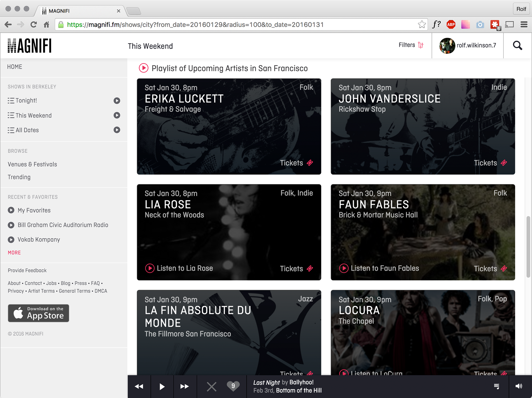Image resolution: width=532 pixels, height=398 pixels.
Task: Reload the page in the browser
Action: 34,25
